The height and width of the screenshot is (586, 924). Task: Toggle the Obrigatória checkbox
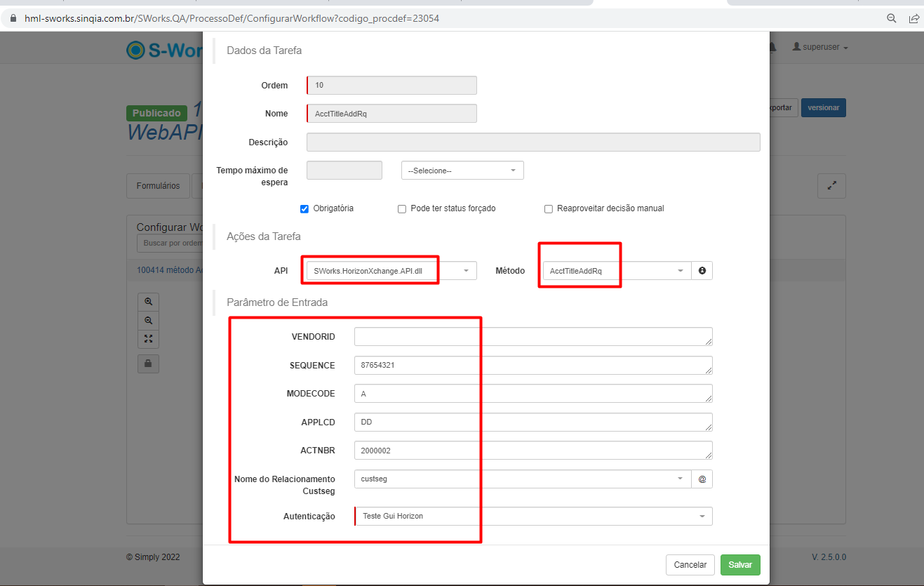pos(304,208)
